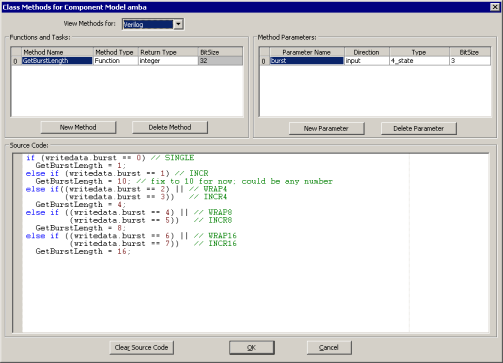The height and width of the screenshot is (363, 503).
Task: Click the Method Name column header
Action: pyautogui.click(x=57, y=52)
